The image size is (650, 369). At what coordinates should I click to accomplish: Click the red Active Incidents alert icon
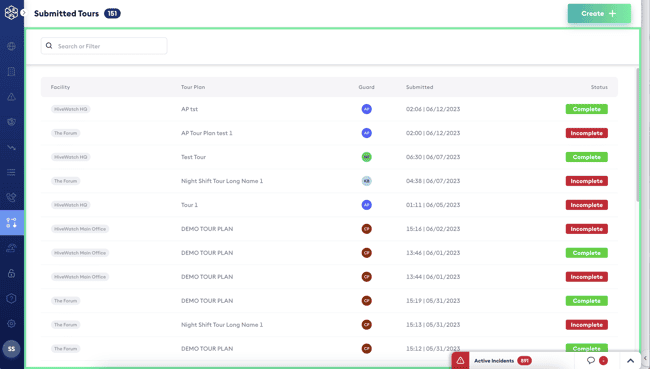[460, 361]
